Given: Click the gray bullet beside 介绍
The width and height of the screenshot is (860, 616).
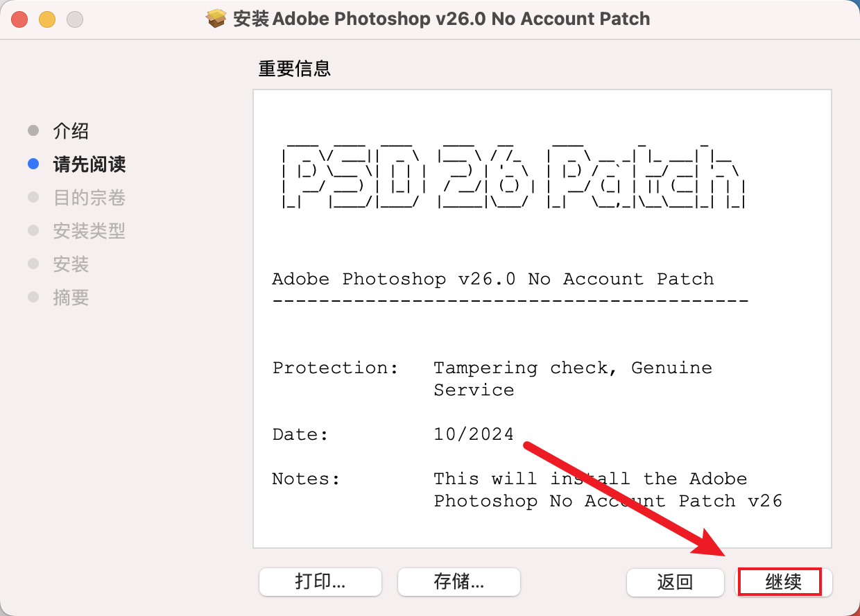Looking at the screenshot, I should click(33, 131).
